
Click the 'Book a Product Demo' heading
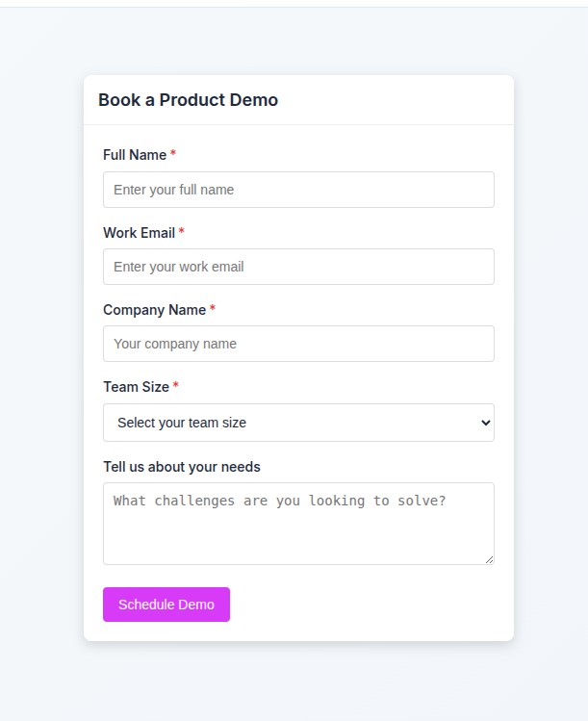pyautogui.click(x=188, y=100)
